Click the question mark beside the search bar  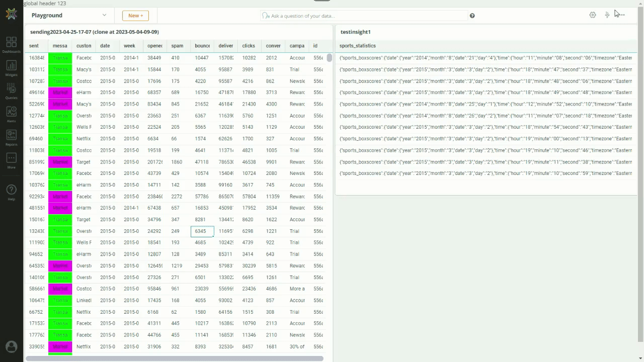pos(472,16)
